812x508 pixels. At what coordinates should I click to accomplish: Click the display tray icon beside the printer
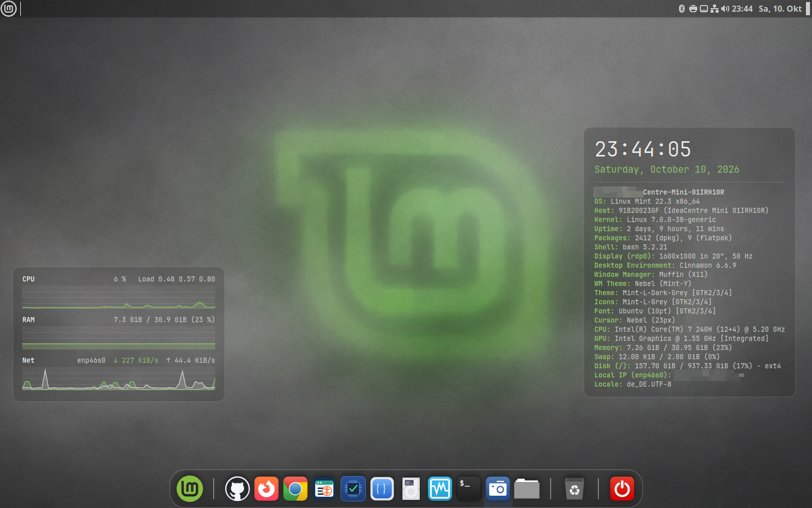(704, 9)
